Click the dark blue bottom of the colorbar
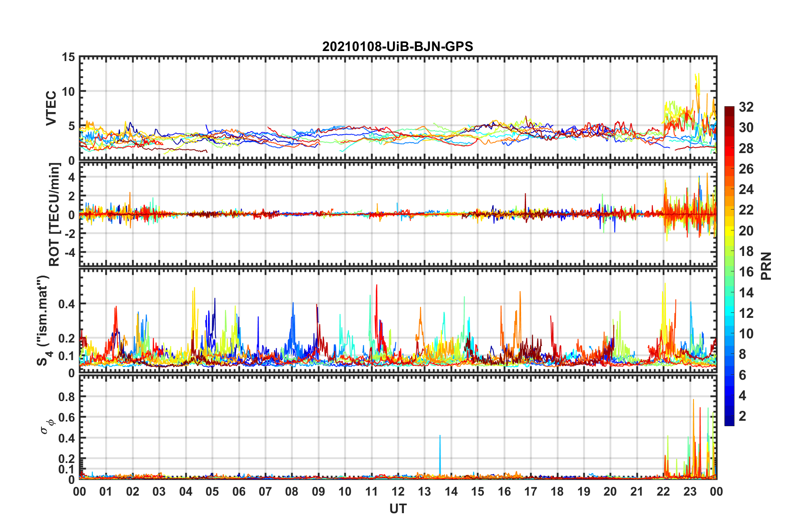The image size is (796, 532). tap(729, 422)
